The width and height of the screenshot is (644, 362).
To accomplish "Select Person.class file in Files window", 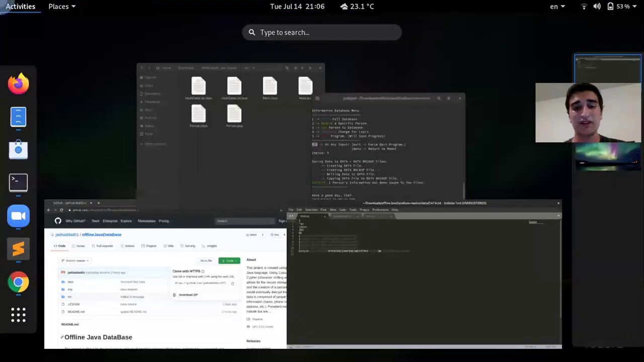I will tap(199, 116).
